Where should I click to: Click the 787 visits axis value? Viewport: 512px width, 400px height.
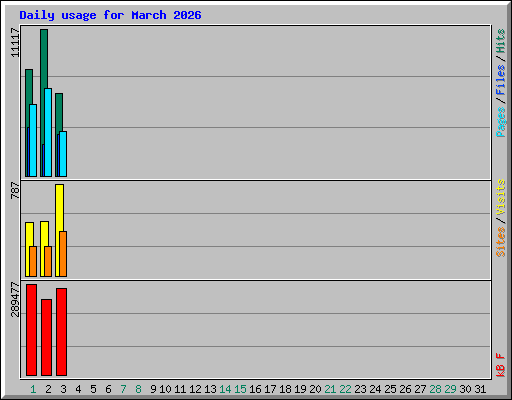15,190
